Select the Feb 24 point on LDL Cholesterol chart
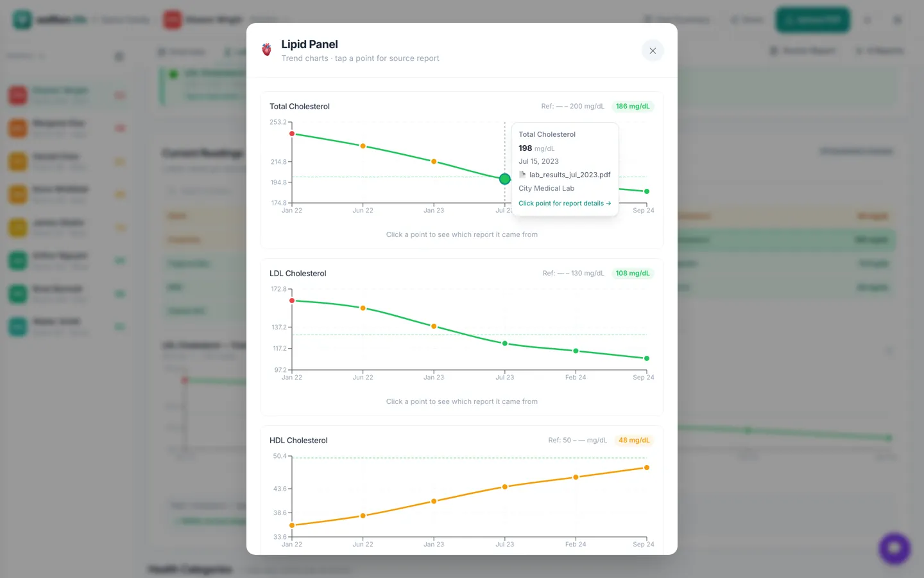This screenshot has width=924, height=578. tap(576, 351)
